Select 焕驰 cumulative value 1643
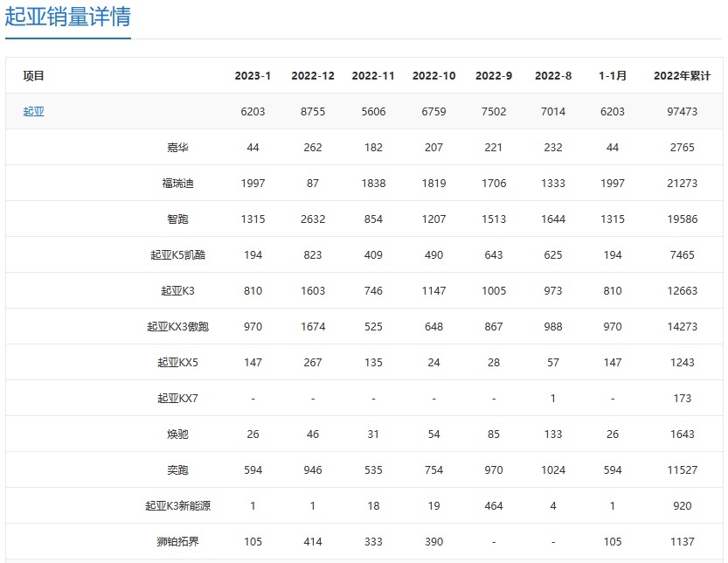 (x=682, y=434)
